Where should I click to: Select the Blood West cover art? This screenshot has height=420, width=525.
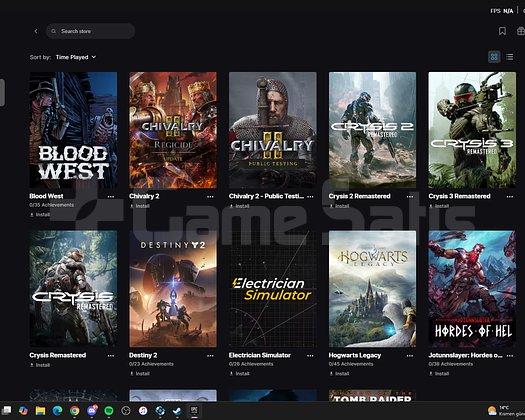click(73, 130)
